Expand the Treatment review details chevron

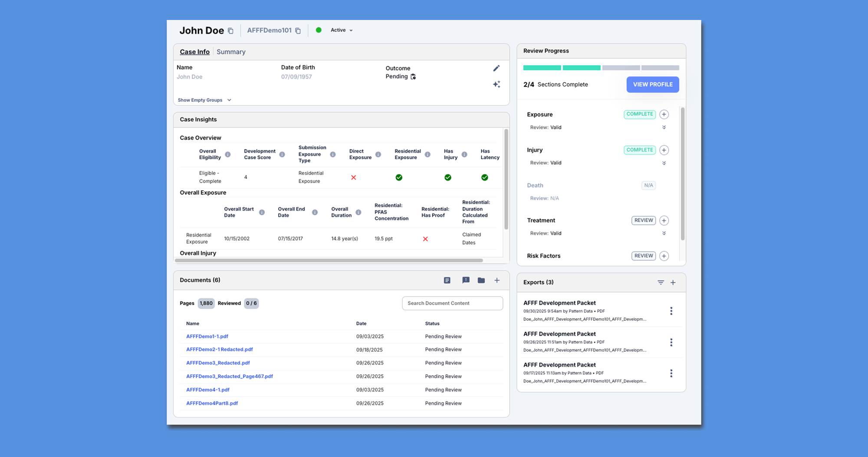[664, 233]
